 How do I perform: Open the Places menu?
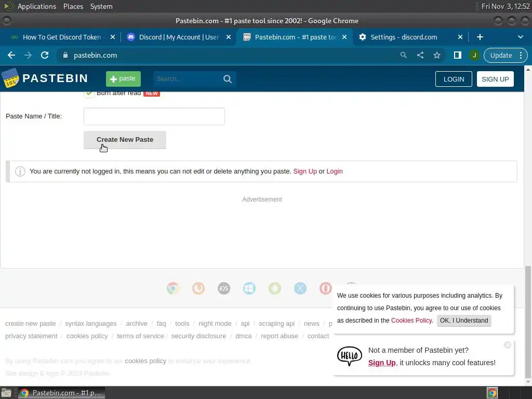tap(73, 6)
